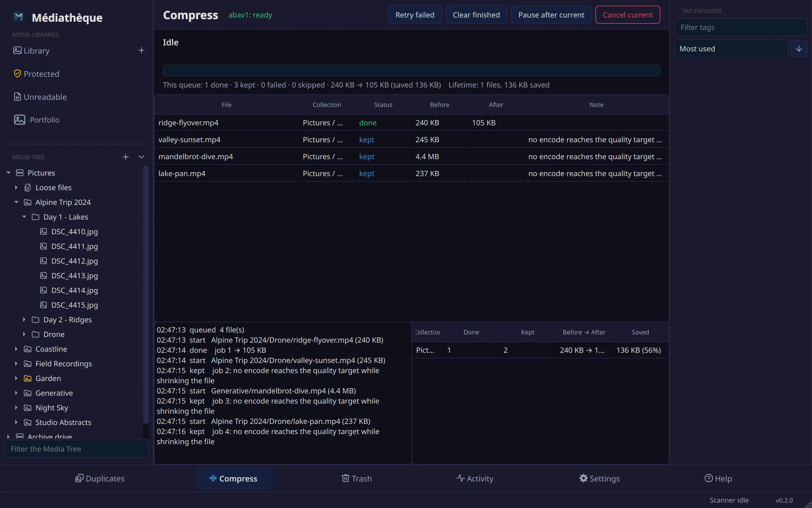Expand the Loose files node
The width and height of the screenshot is (812, 508).
point(16,187)
